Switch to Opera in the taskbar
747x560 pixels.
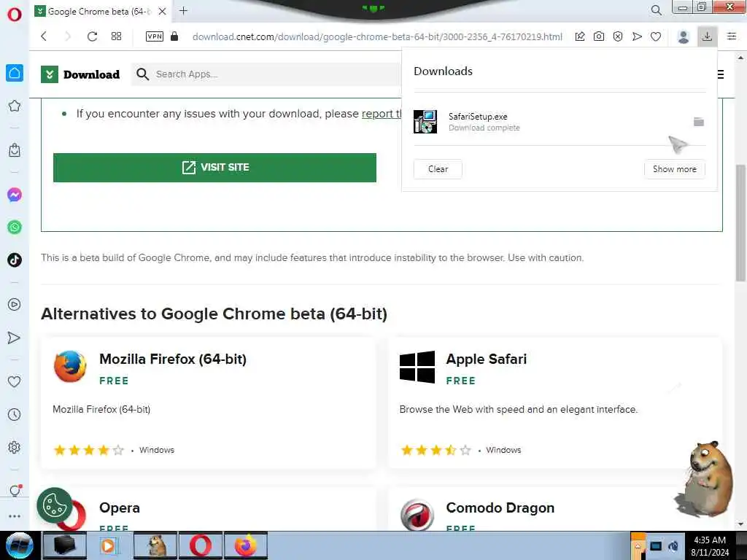(x=201, y=545)
